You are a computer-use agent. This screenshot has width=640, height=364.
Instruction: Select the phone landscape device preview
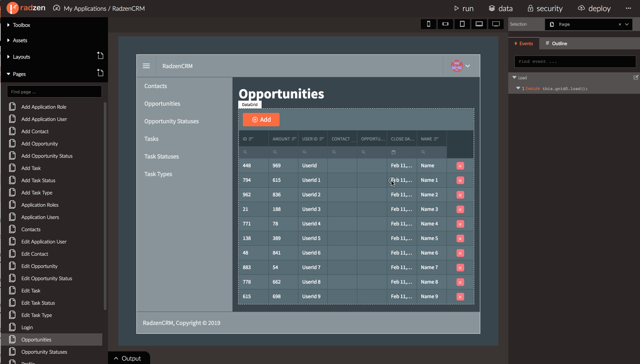click(445, 24)
